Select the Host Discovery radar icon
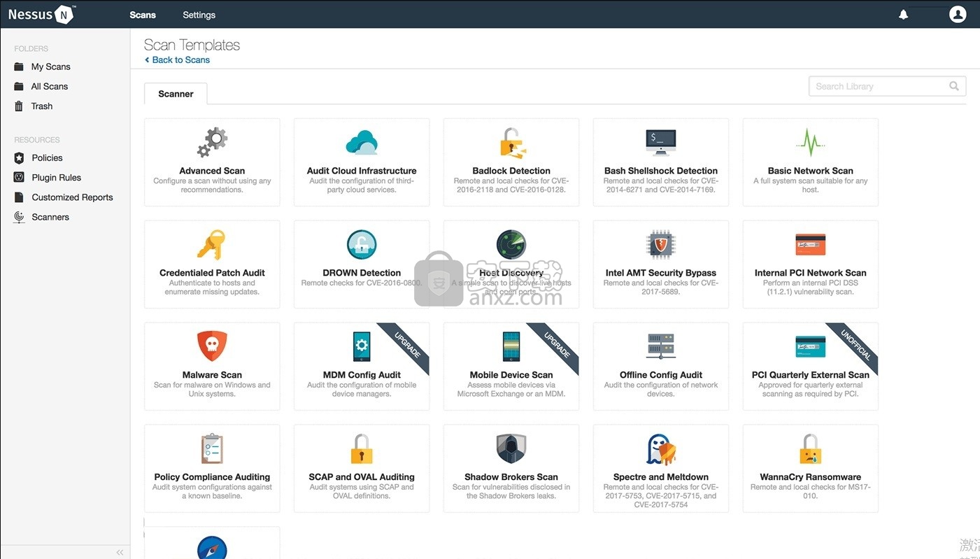The image size is (980, 559). 511,245
